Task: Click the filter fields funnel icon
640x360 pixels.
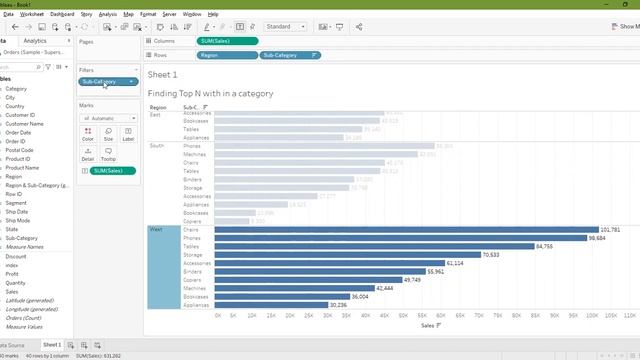Action: [48, 67]
